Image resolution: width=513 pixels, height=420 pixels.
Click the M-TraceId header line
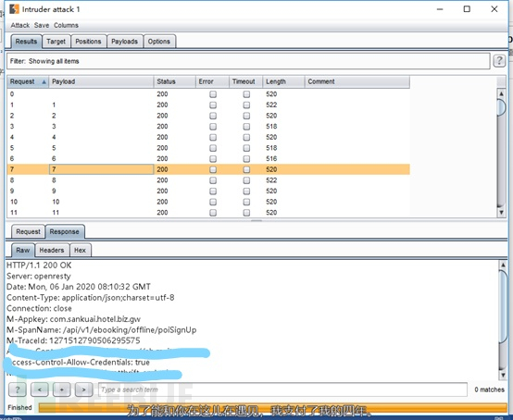pos(73,340)
